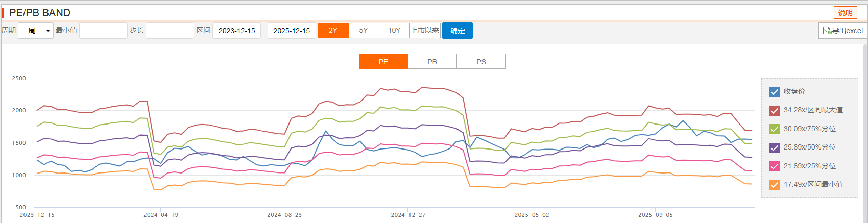Hide the 25.89x/50%分位 band line
This screenshot has width=868, height=223.
click(774, 147)
